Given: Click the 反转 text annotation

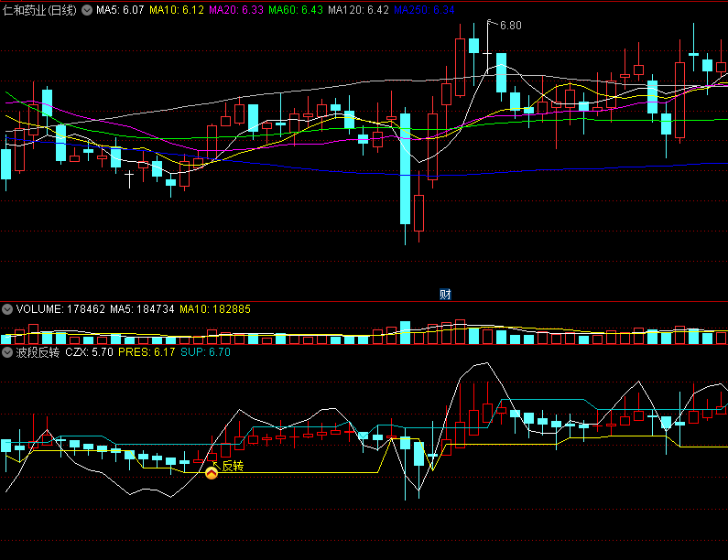Looking at the screenshot, I should pyautogui.click(x=233, y=466).
